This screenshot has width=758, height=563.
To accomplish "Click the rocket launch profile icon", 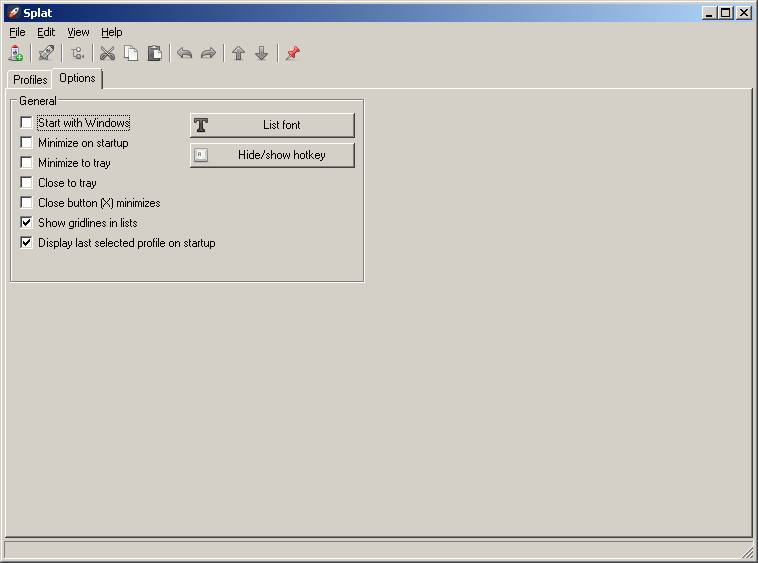I will point(46,54).
